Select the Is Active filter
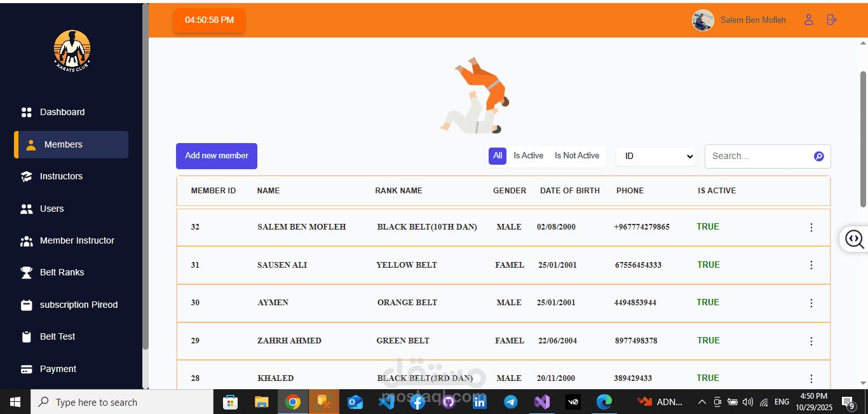The image size is (868, 414). pos(529,156)
